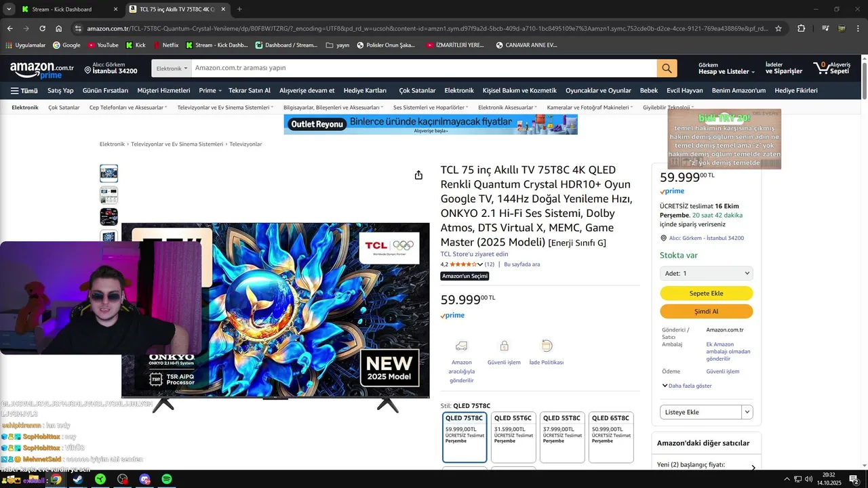Image resolution: width=868 pixels, height=488 pixels.
Task: Open the shopping cart Alışveriş Sepeti
Action: [831, 68]
